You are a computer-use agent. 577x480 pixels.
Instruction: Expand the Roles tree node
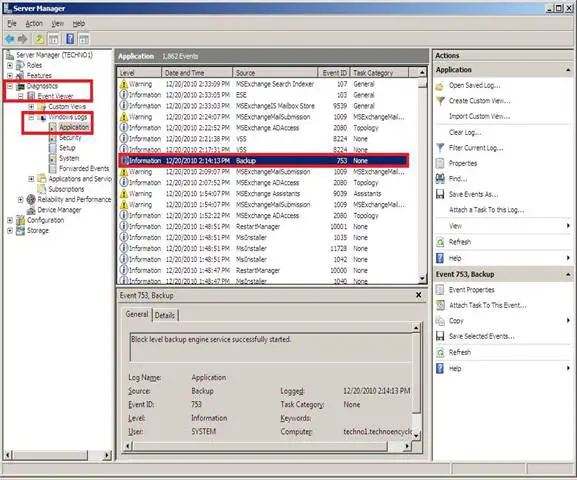[10, 65]
